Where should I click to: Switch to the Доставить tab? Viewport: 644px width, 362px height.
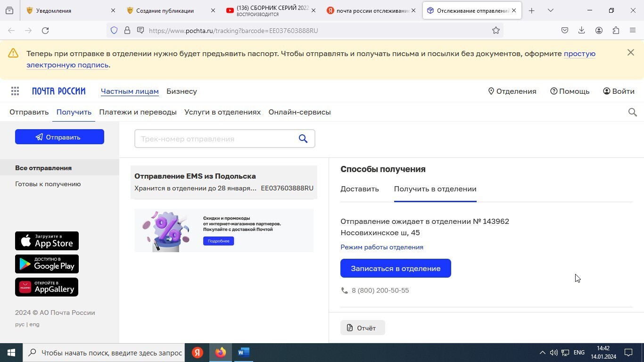click(360, 189)
